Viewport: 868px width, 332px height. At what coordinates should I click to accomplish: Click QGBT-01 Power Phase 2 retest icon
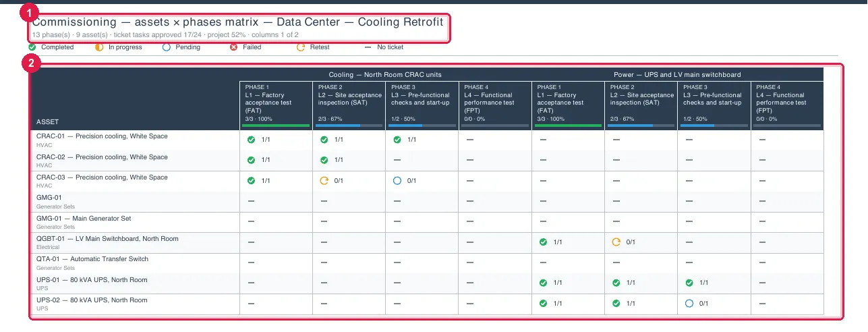616,242
